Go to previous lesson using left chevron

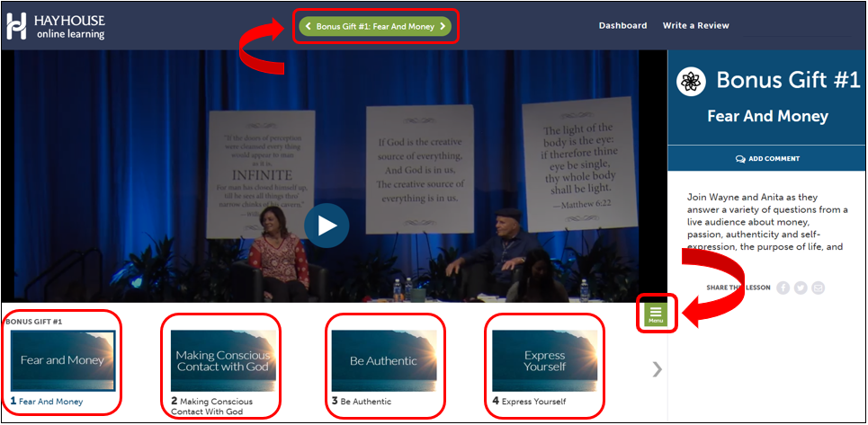pyautogui.click(x=309, y=26)
